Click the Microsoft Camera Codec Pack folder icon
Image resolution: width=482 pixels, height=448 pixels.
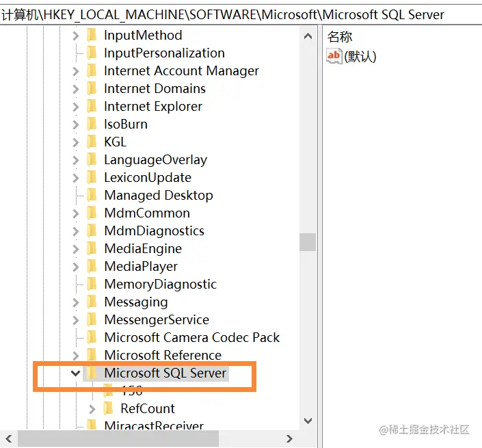click(x=92, y=337)
